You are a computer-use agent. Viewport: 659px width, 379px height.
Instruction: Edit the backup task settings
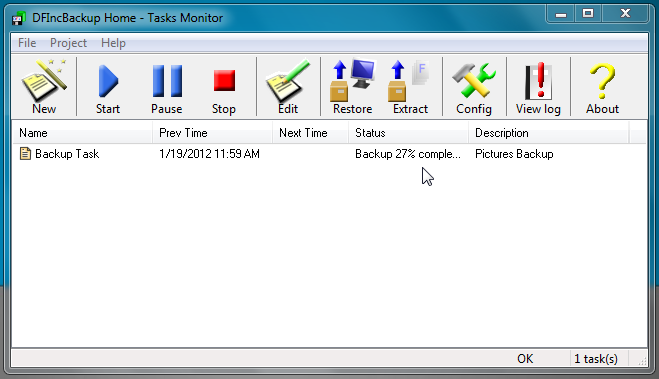[x=288, y=87]
